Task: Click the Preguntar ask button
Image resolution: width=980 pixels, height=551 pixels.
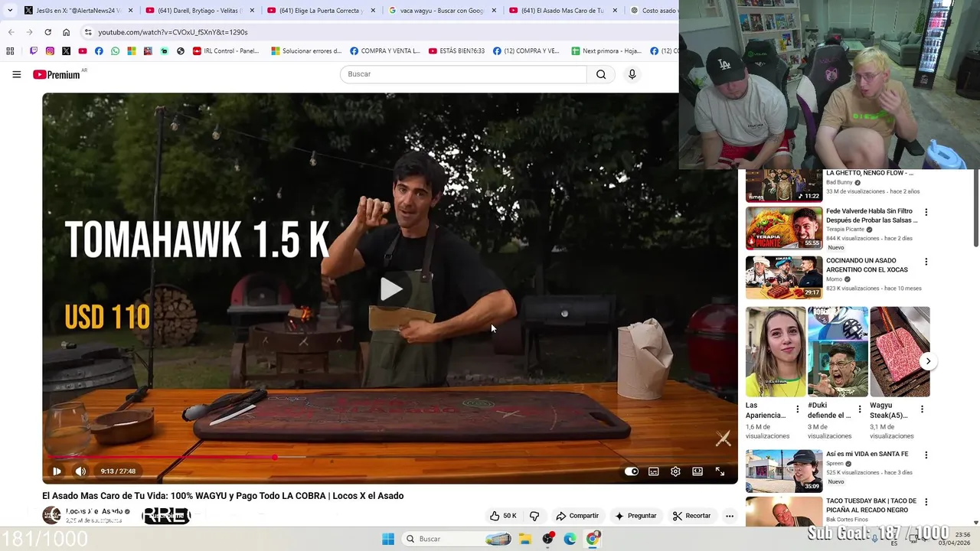Action: 635,516
